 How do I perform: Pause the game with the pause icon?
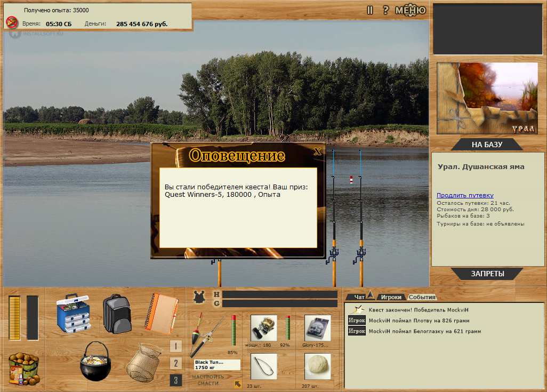[370, 11]
